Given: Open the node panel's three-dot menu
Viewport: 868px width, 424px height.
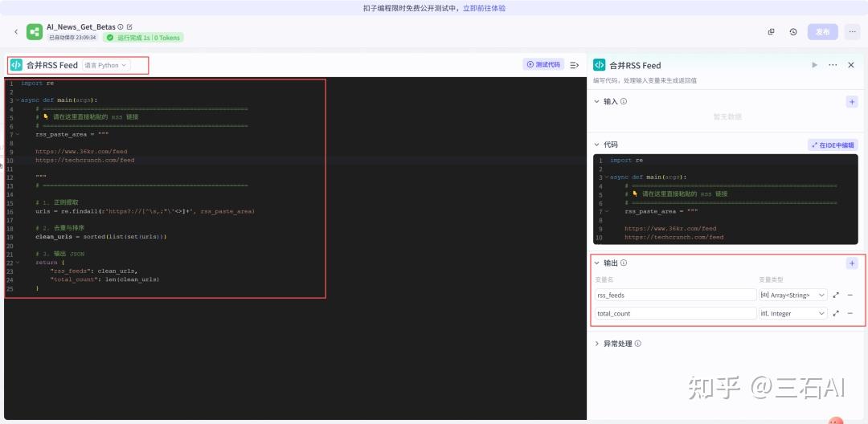Looking at the screenshot, I should tap(833, 65).
